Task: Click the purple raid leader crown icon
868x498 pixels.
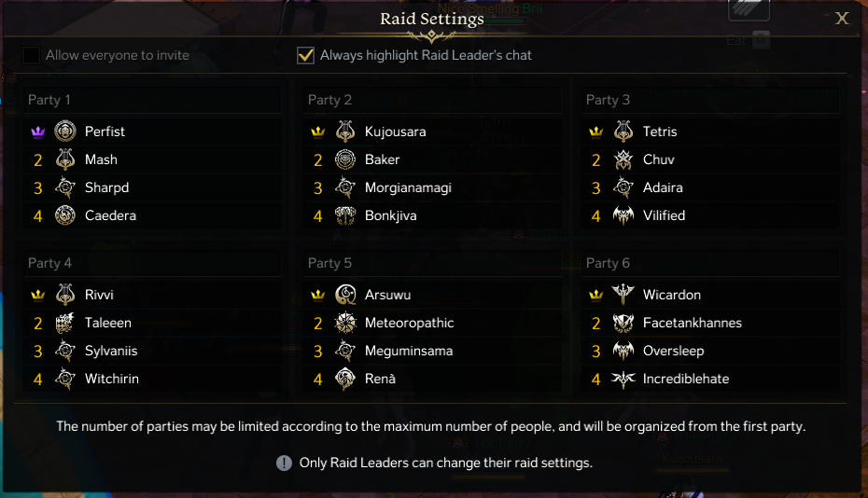Action: [x=38, y=131]
